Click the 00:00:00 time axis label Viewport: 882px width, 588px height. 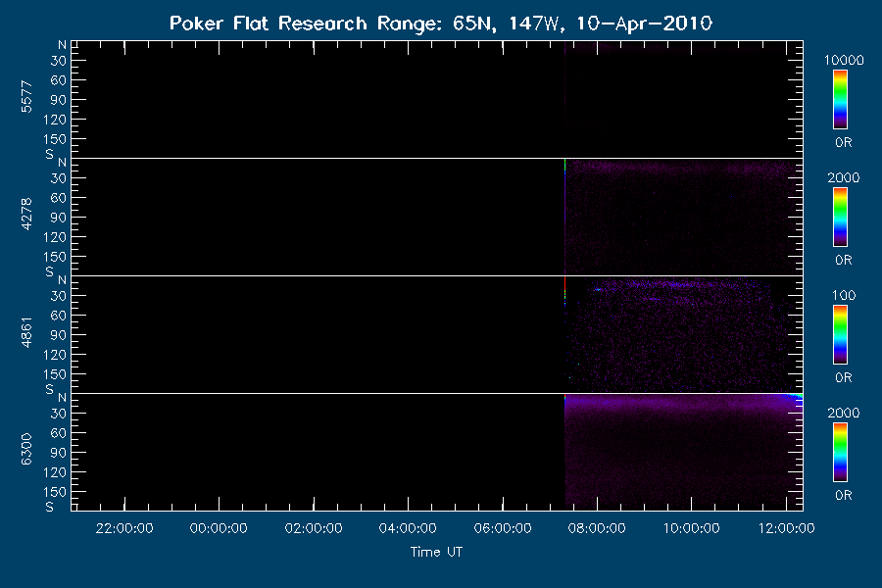tap(219, 528)
